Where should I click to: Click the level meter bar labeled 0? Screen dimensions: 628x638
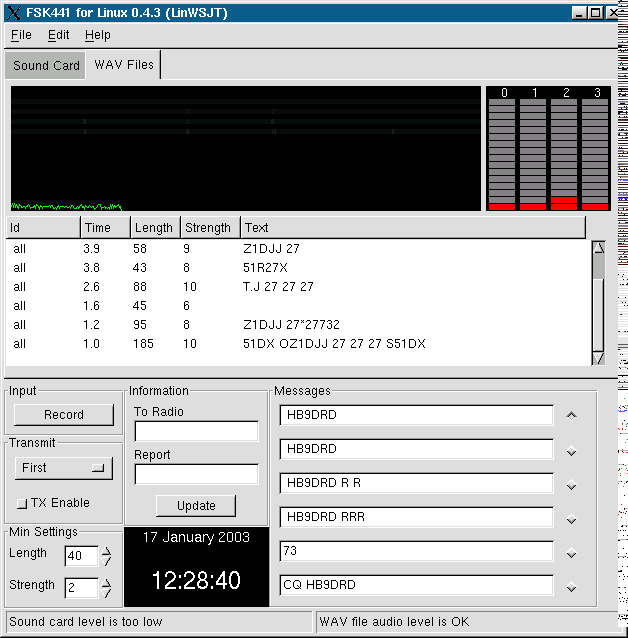502,154
